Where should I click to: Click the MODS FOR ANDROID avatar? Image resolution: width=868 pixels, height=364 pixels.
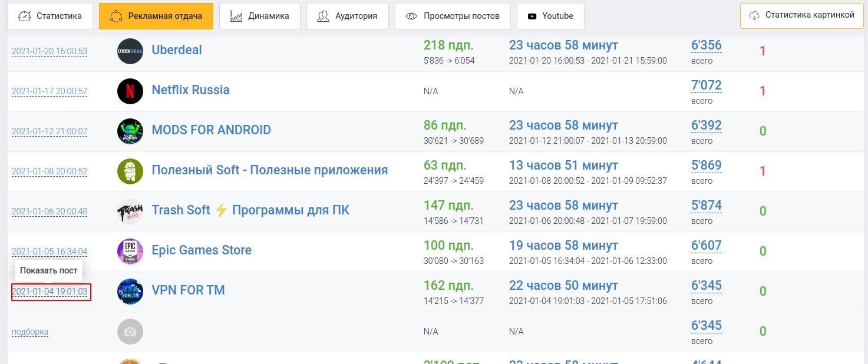pos(130,131)
